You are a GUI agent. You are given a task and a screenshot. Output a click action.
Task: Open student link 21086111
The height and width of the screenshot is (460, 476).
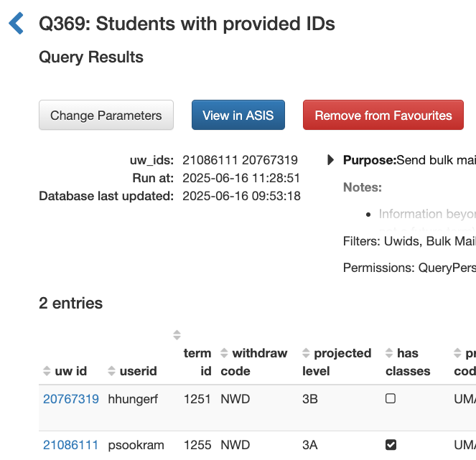[71, 445]
